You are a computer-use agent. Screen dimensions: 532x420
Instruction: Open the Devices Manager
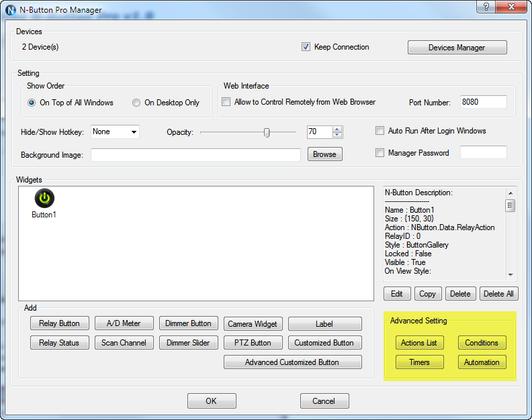pyautogui.click(x=457, y=48)
